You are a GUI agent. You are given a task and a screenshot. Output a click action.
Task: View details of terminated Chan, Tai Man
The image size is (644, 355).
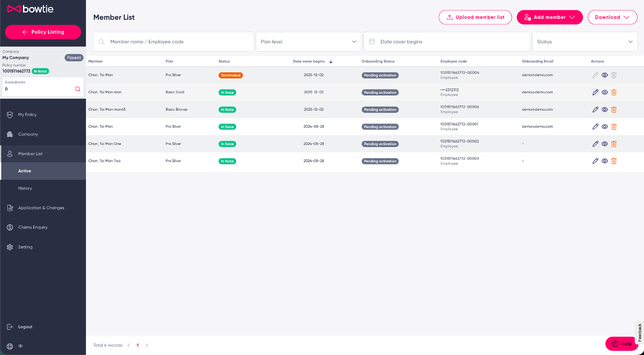(x=604, y=75)
